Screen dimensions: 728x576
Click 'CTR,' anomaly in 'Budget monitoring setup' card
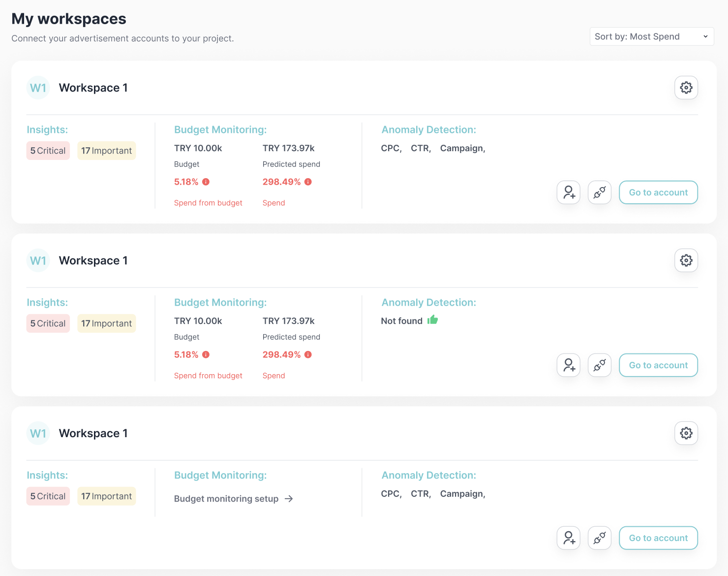click(x=421, y=494)
